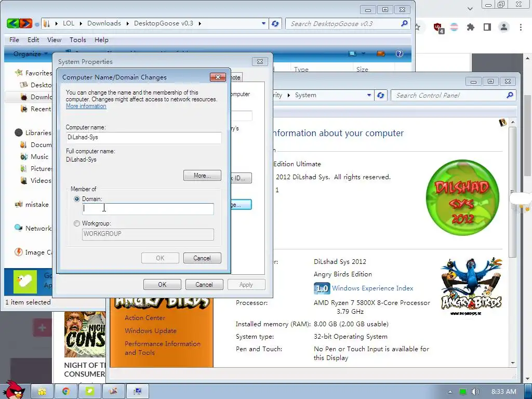Expand the Explorer address bar history dropdown
This screenshot has width=532, height=399.
[x=263, y=23]
